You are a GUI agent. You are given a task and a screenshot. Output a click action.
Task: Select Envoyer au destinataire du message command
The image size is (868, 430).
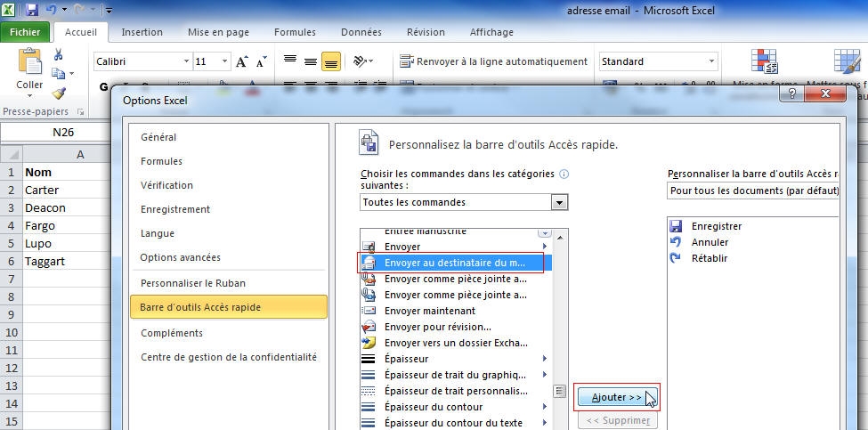(x=456, y=263)
